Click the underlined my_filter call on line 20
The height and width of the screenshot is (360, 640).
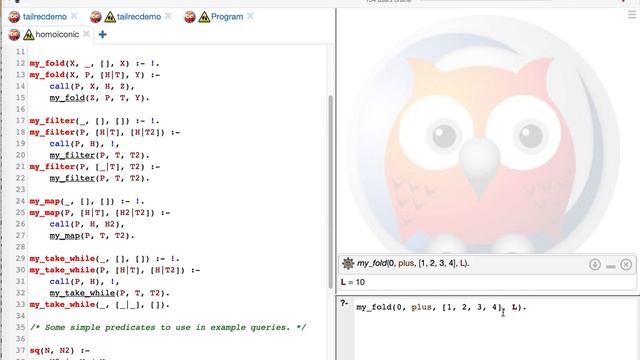[72, 155]
